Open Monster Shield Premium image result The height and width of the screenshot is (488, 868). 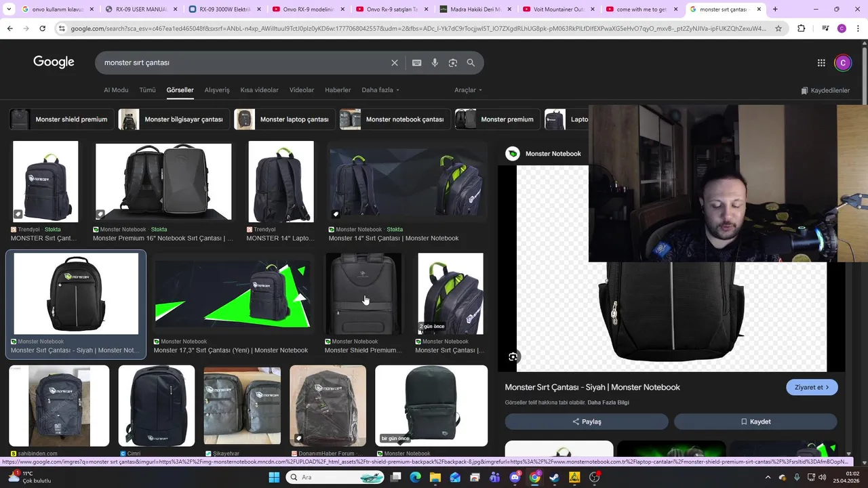(x=363, y=293)
